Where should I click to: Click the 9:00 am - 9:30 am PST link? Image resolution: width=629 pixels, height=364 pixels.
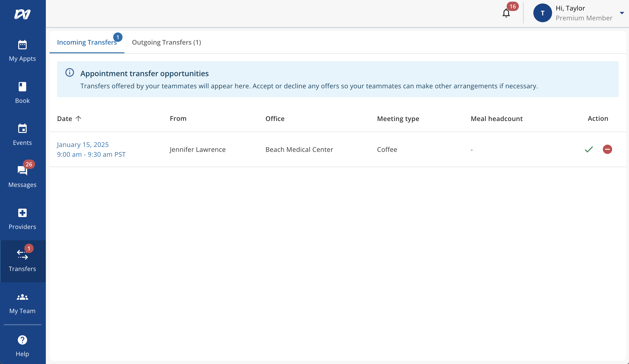[x=91, y=155]
